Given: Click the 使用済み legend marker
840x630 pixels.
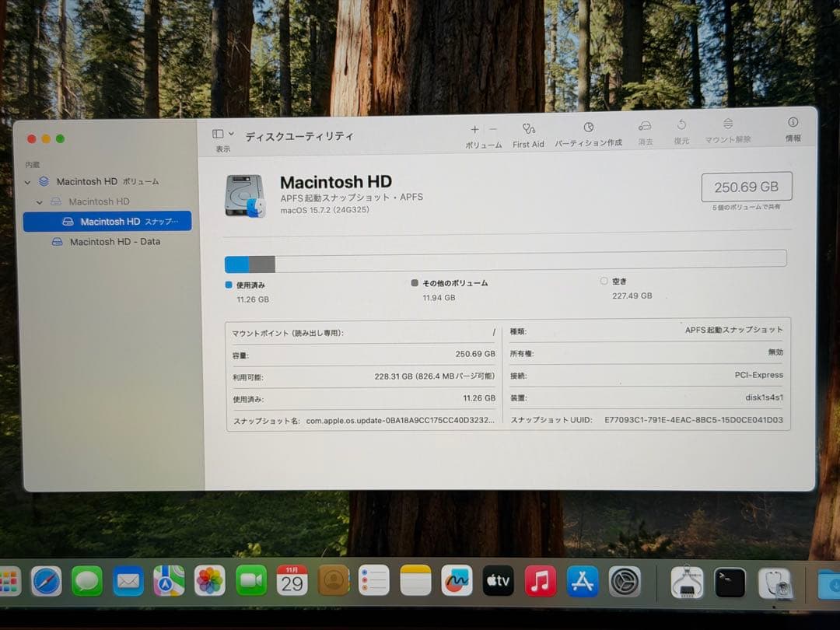Looking at the screenshot, I should (228, 283).
